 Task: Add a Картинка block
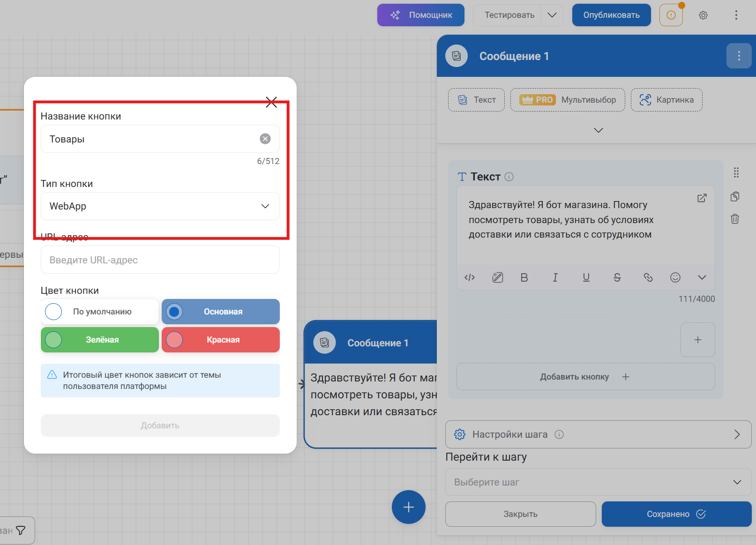pos(666,100)
